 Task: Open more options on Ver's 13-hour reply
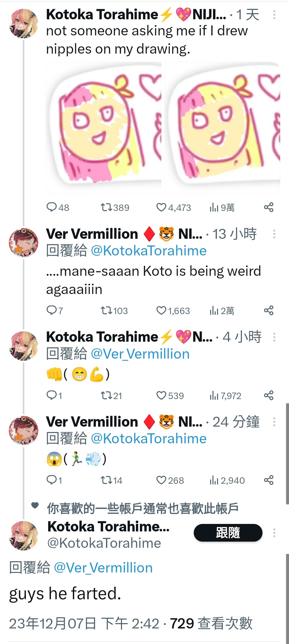[x=274, y=234]
